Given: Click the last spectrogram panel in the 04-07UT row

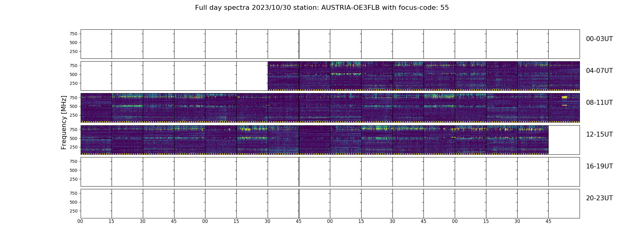Looking at the screenshot, I should pyautogui.click(x=564, y=76).
